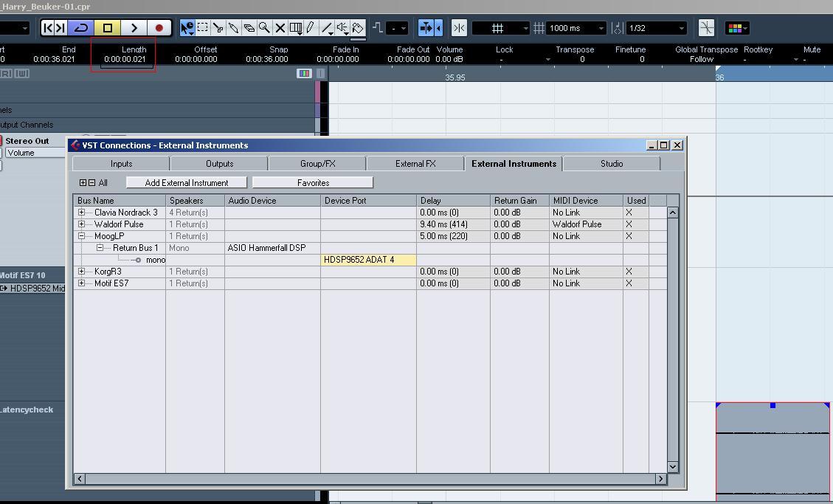833x504 pixels.
Task: Open the track color palette selector
Action: [737, 28]
